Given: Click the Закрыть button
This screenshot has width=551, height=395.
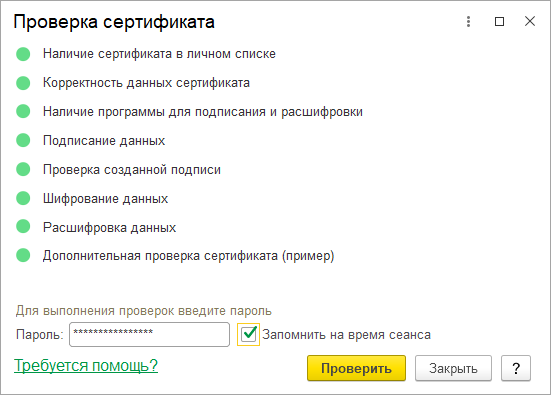Looking at the screenshot, I should tap(453, 368).
